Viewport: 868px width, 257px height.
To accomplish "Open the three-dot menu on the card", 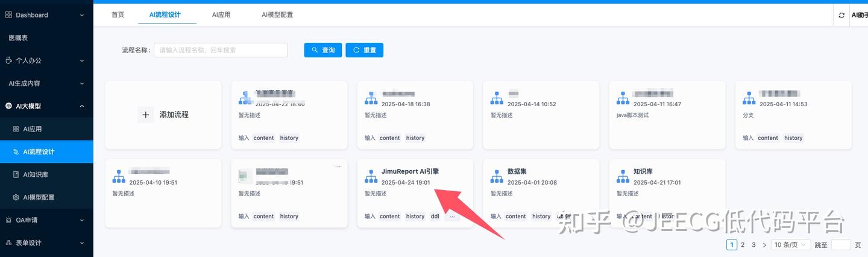I will pyautogui.click(x=338, y=167).
